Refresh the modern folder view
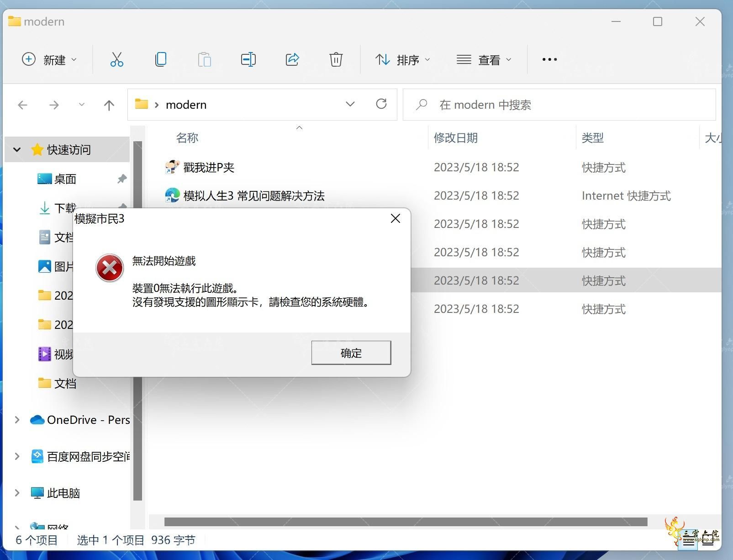This screenshot has width=733, height=560. (381, 104)
